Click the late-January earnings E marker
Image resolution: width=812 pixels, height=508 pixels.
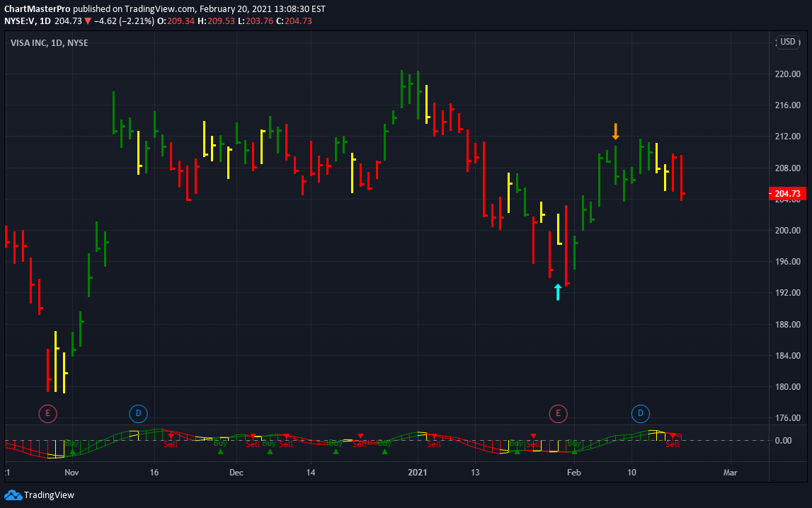[x=559, y=413]
